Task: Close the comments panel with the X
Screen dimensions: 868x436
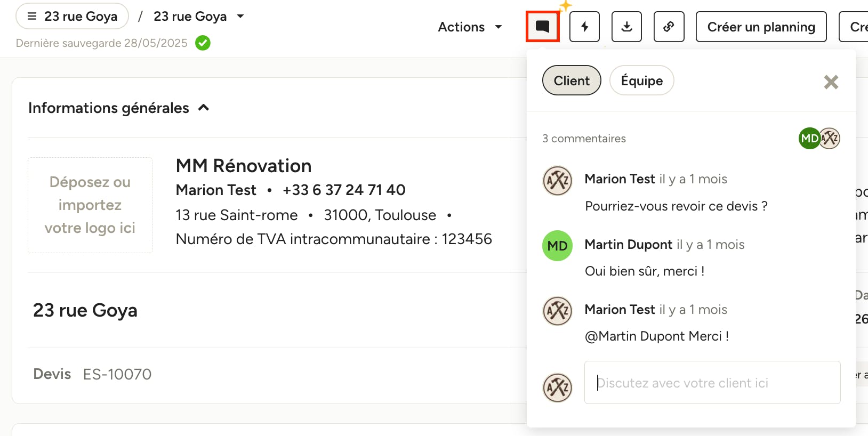Action: pyautogui.click(x=831, y=82)
